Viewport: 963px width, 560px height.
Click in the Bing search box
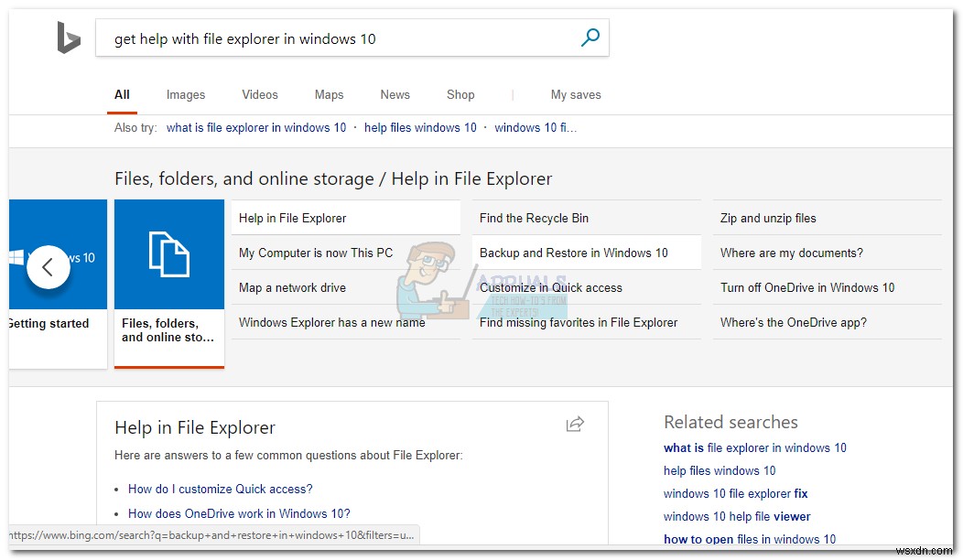pos(339,38)
